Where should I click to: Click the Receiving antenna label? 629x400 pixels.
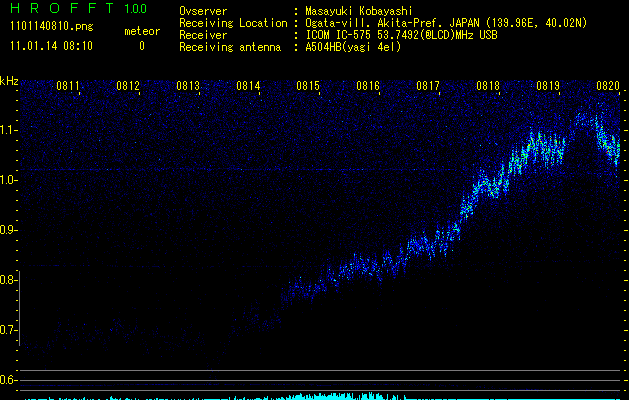[230, 47]
